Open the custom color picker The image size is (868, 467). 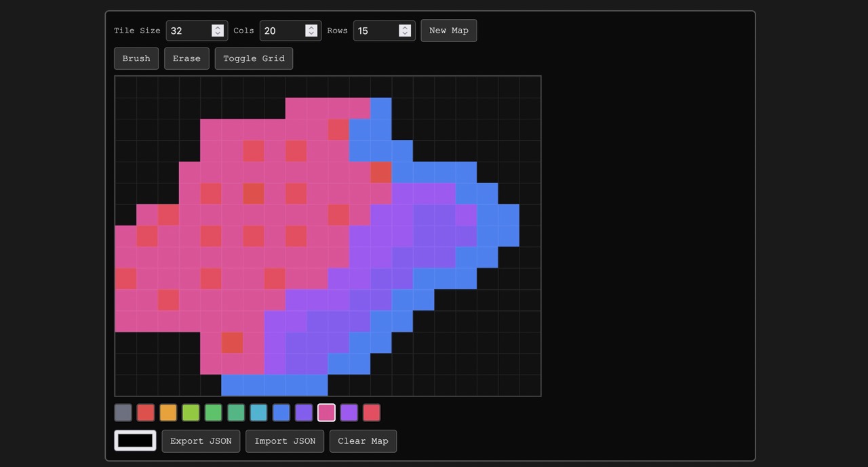134,440
